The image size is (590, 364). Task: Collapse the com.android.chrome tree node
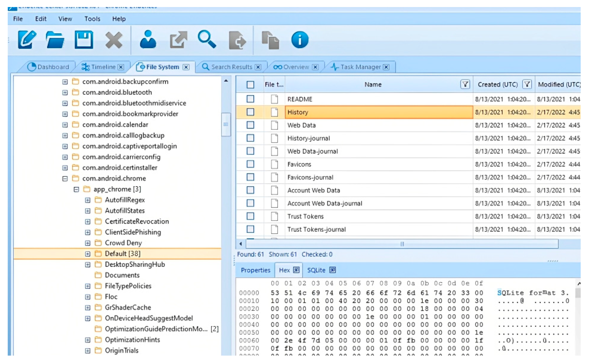click(x=65, y=179)
